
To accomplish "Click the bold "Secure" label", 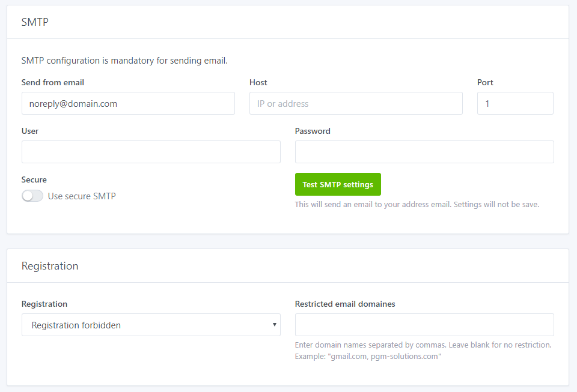I will 34,179.
